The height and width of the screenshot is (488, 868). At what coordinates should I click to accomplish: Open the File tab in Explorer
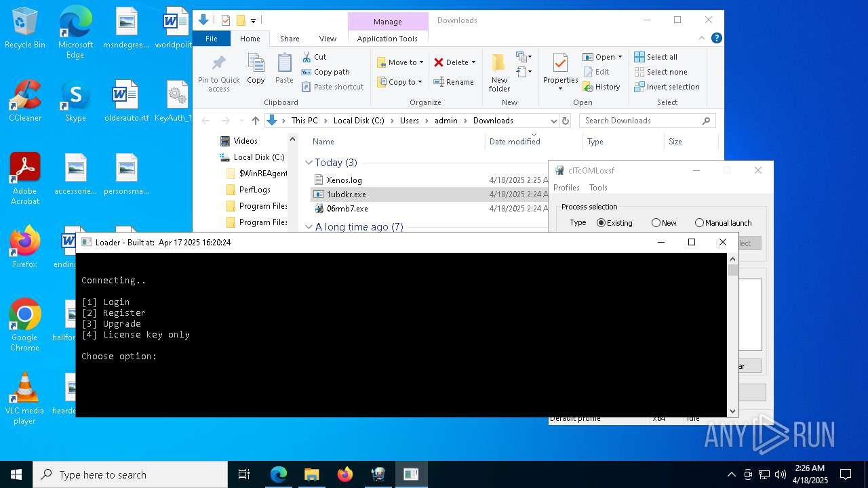[212, 39]
